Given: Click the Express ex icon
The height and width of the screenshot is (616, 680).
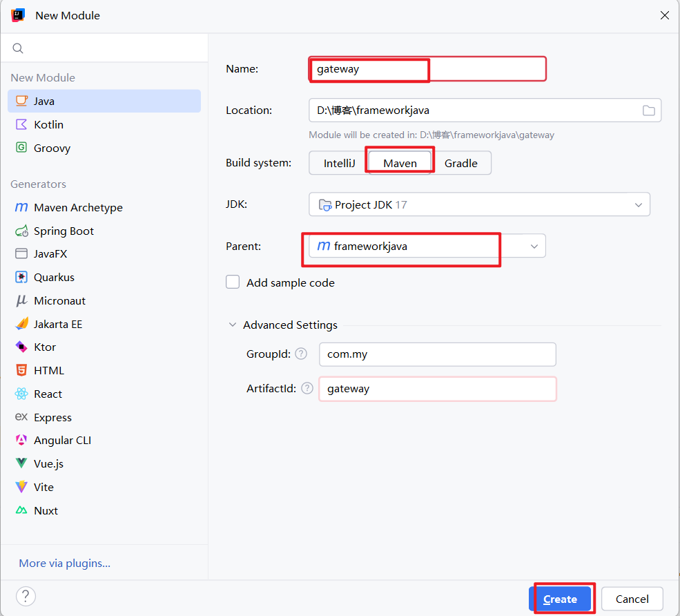Looking at the screenshot, I should tap(21, 417).
